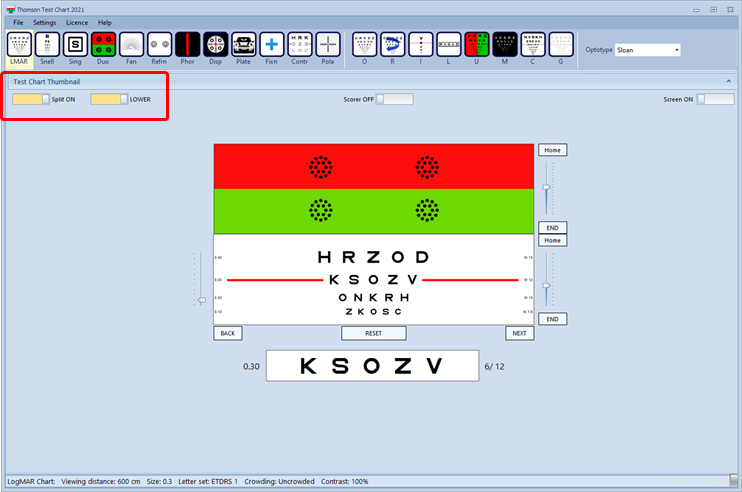
Task: Open the Snell chart
Action: tap(47, 46)
